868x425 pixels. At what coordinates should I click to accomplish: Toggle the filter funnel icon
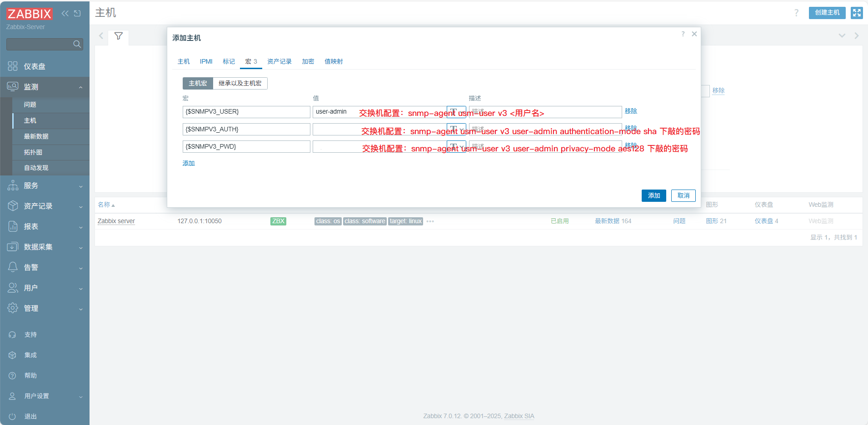point(118,36)
